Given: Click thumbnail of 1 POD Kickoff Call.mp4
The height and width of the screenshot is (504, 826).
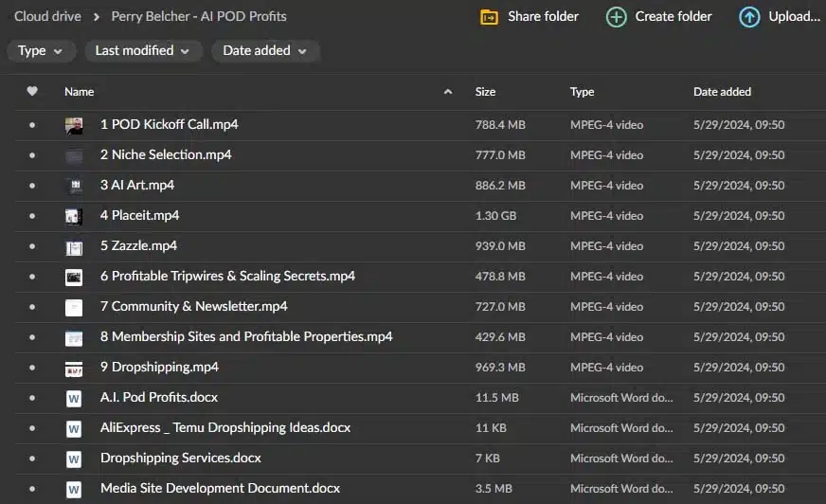Looking at the screenshot, I should (74, 125).
